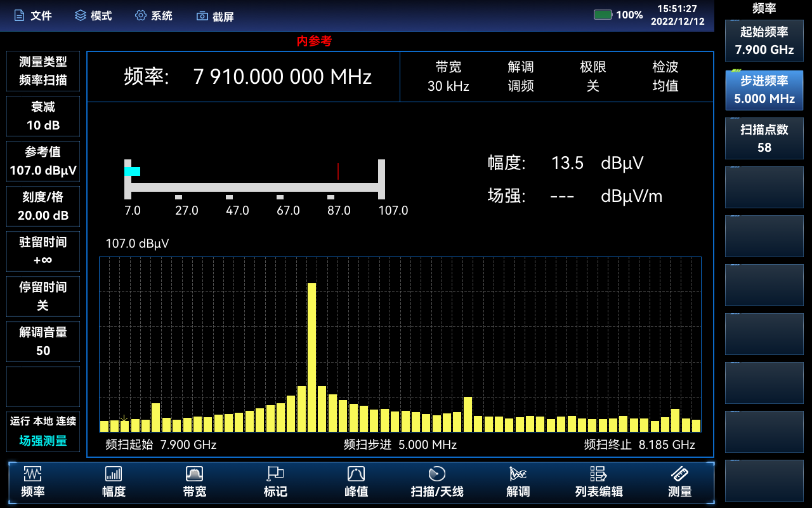This screenshot has width=812, height=508.
Task: Click the 标记 (Marker) flag icon
Action: 275,481
